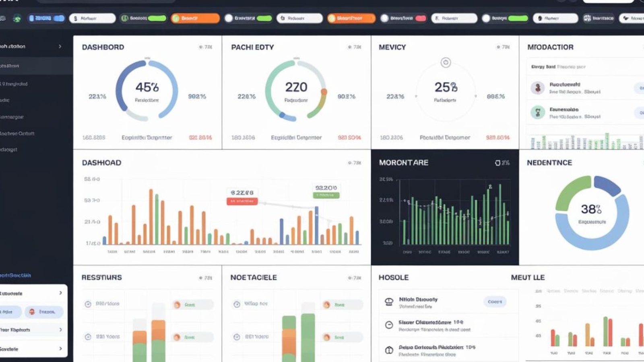Click the green tooltip label on DASHOAD chart
644x362 pixels.
click(326, 195)
